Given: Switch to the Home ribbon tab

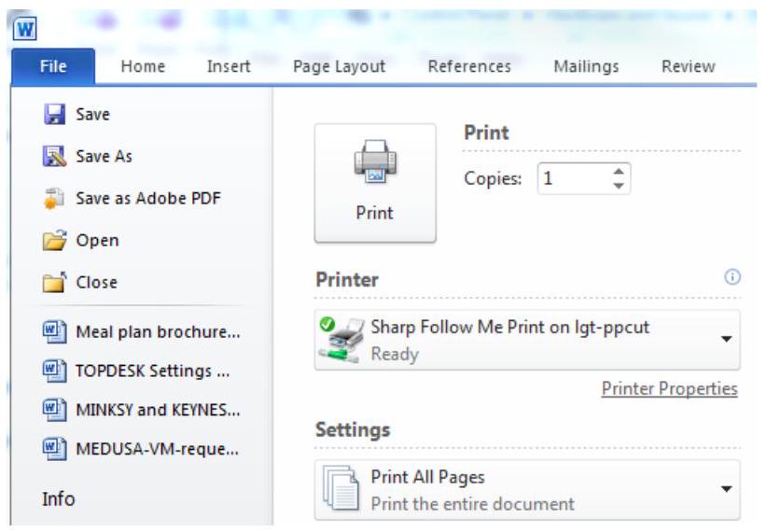Looking at the screenshot, I should point(143,66).
